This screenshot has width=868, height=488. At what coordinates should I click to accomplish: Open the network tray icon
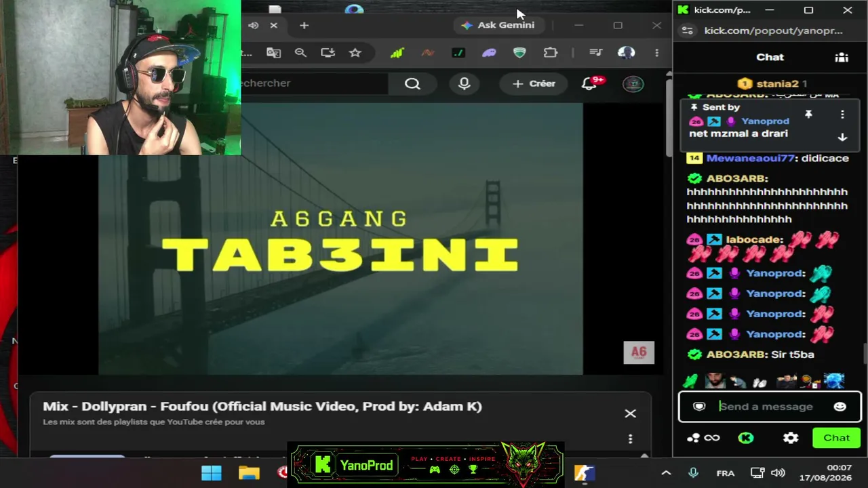pos(757,473)
